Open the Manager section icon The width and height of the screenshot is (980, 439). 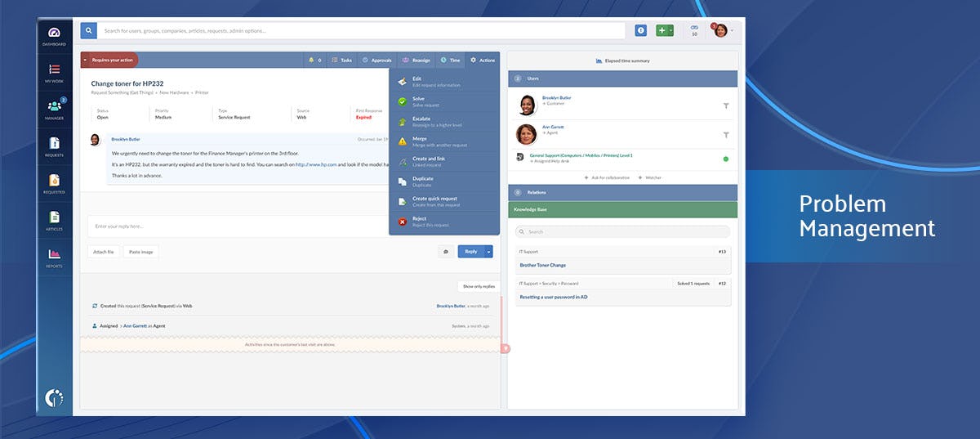[x=54, y=110]
